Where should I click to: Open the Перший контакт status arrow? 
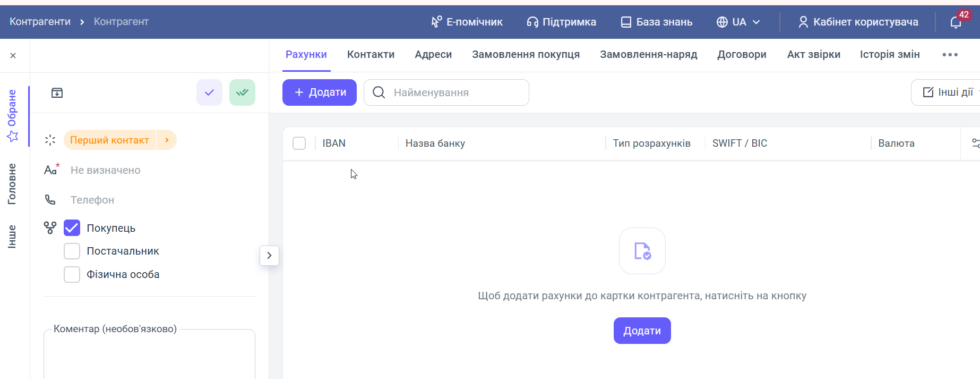(x=167, y=140)
